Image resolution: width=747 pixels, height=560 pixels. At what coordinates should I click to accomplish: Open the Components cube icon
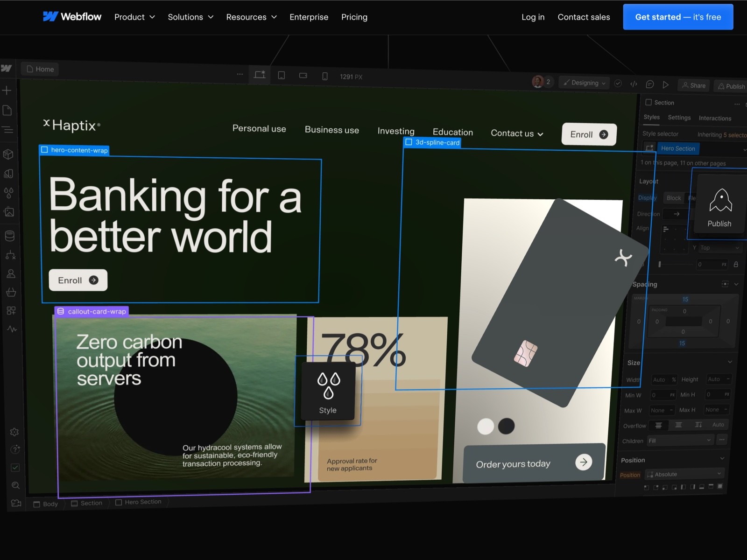coord(8,154)
